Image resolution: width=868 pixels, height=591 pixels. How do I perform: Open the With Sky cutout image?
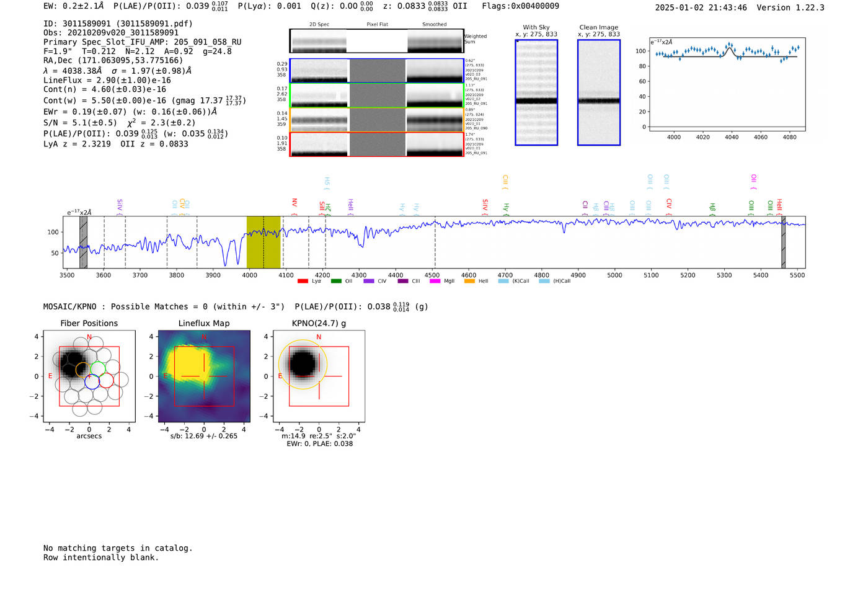point(536,93)
